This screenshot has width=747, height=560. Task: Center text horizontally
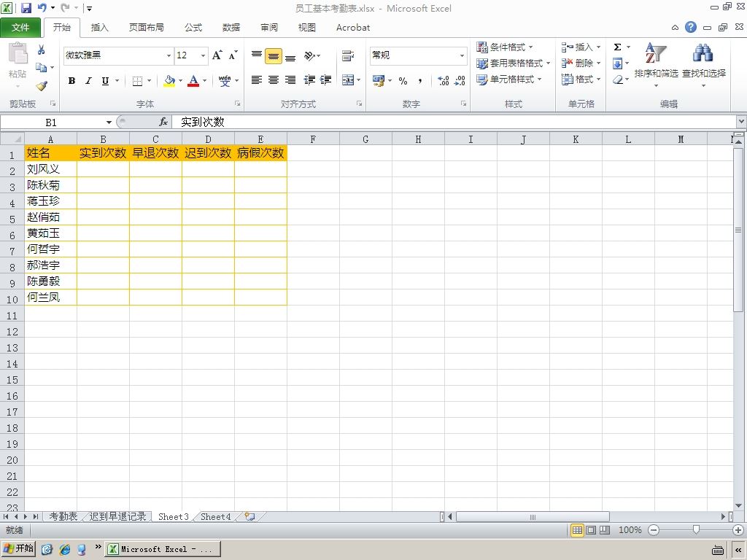[274, 80]
